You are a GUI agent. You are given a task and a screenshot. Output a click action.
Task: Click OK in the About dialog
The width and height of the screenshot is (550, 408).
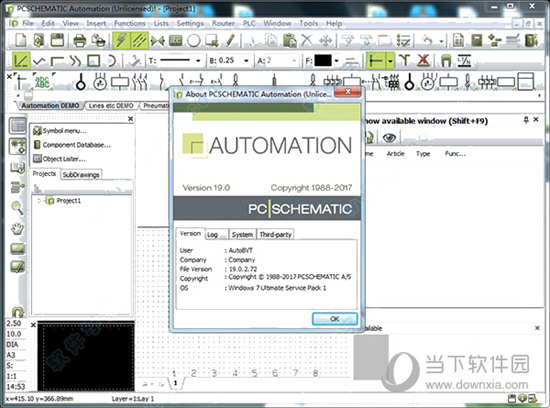click(335, 319)
